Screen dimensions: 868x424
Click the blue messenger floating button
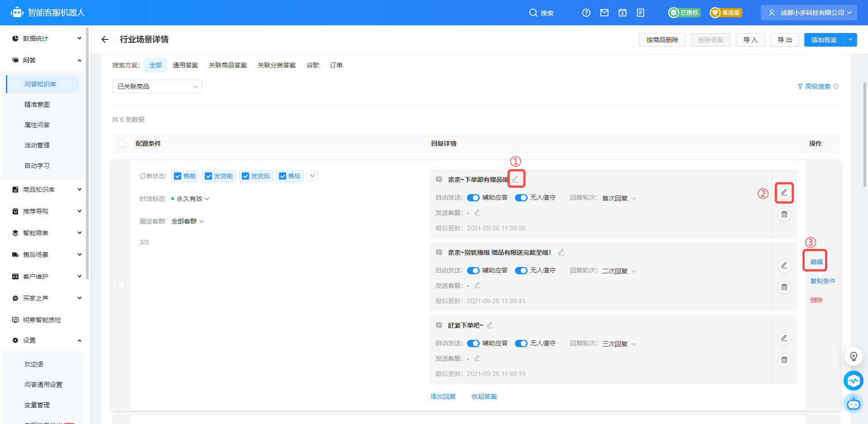pyautogui.click(x=854, y=381)
